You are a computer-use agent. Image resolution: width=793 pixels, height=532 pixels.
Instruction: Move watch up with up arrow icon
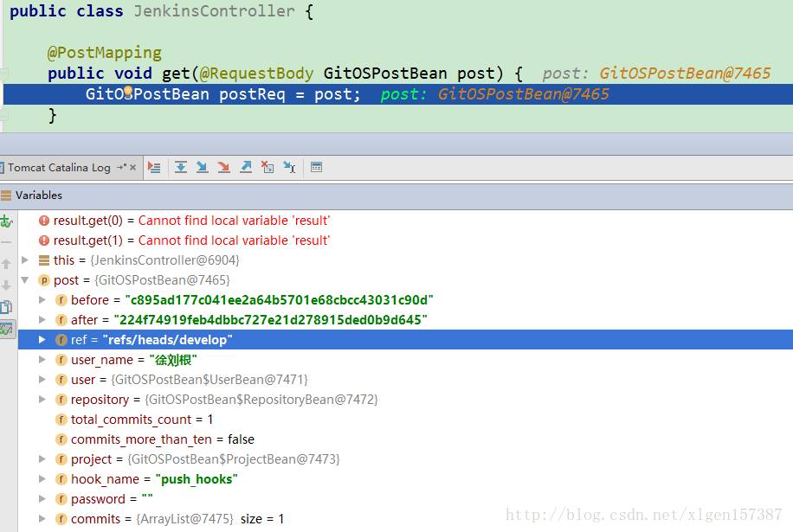pyautogui.click(x=6, y=264)
